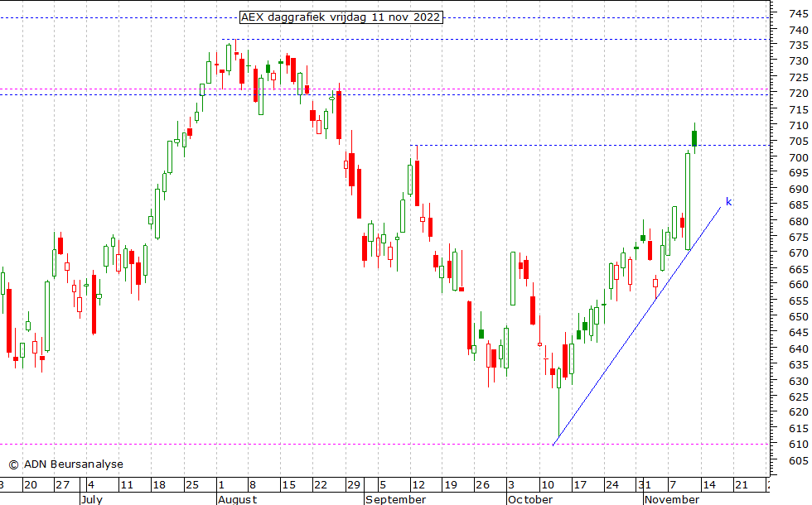Screen dimensions: 812x505
Task: Click the '25' date axis label
Action: coord(192,485)
